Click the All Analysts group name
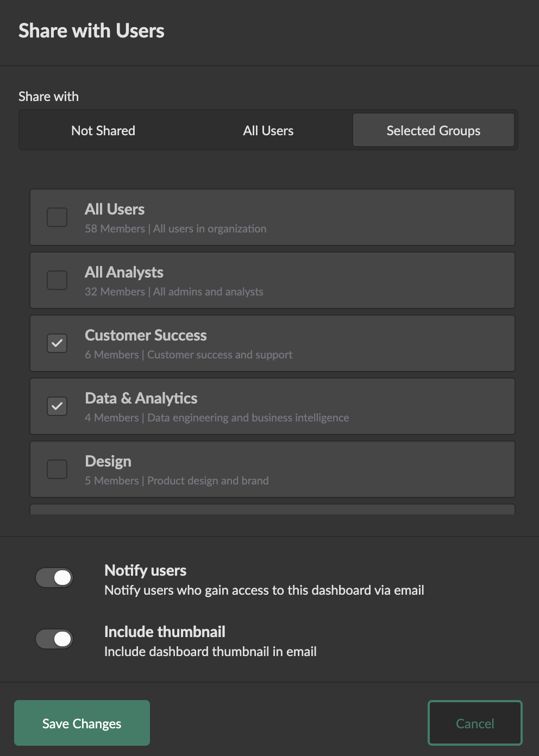Screen dimensions: 539x756 click(124, 272)
